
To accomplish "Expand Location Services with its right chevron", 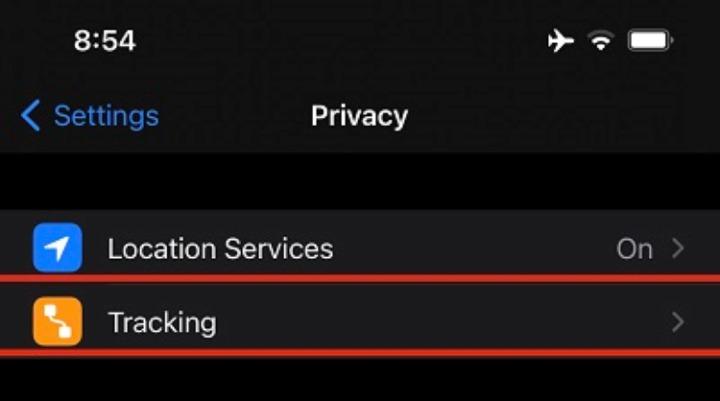I will point(678,248).
